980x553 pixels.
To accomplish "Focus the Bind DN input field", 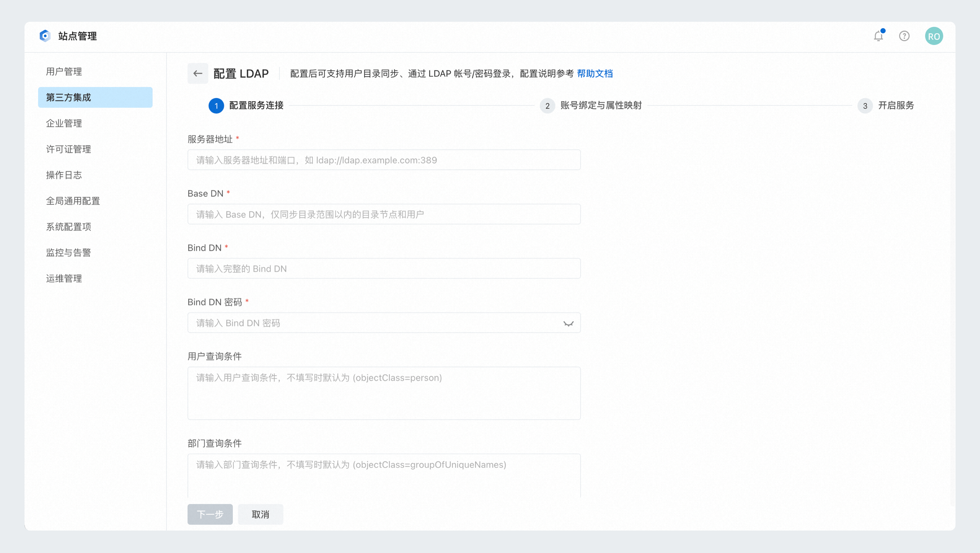I will (x=384, y=269).
